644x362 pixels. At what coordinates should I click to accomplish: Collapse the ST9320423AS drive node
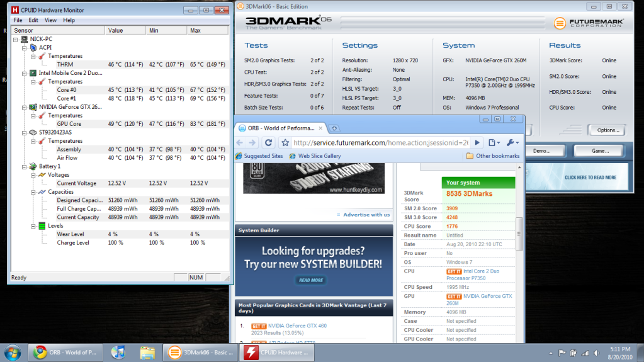[x=24, y=133]
